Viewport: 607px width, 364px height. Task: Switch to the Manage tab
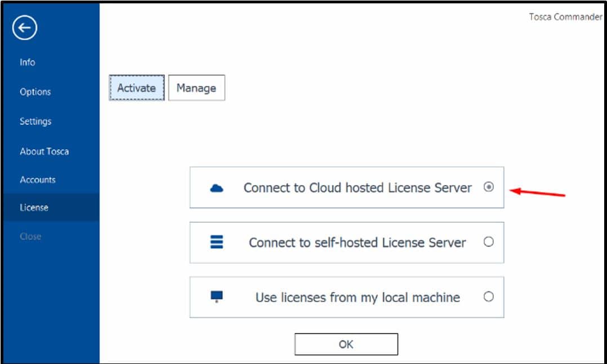click(x=197, y=88)
